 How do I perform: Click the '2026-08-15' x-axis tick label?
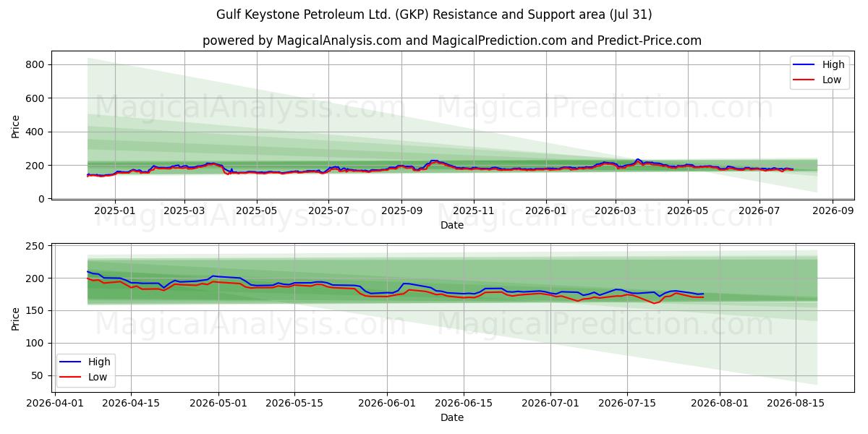click(797, 404)
